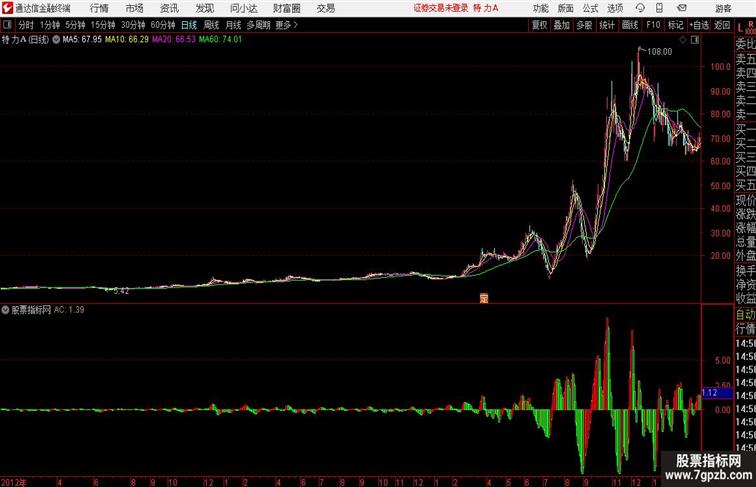Screen dimensions: 756x487
Task: Open the customer service headset icon
Action: (640, 8)
